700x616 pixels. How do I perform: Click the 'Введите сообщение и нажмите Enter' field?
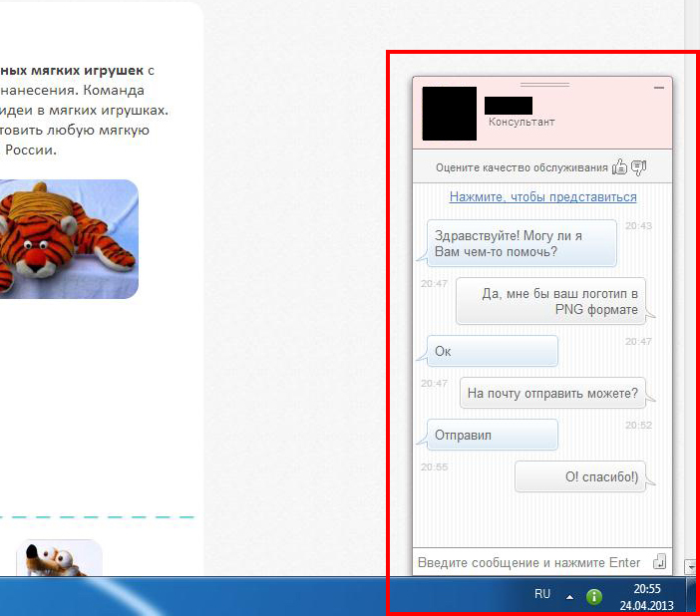tap(529, 562)
